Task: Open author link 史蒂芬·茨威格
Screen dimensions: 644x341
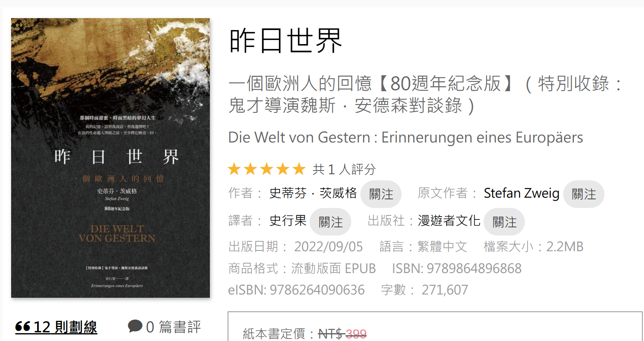Action: [x=313, y=193]
